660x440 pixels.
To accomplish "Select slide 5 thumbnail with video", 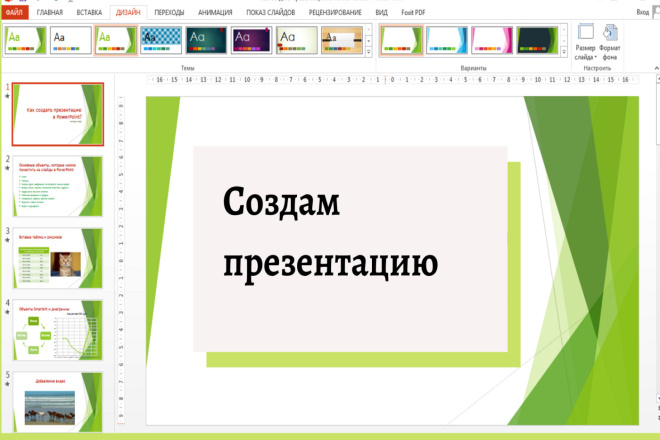I will click(x=58, y=402).
